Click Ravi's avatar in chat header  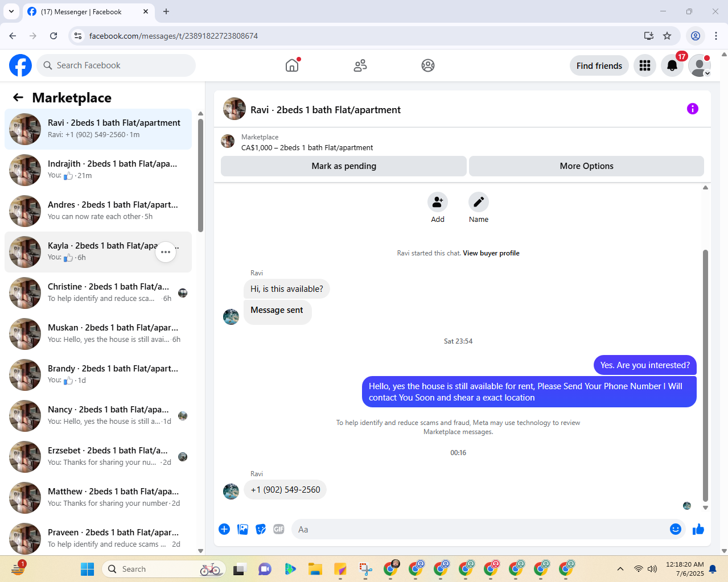pyautogui.click(x=235, y=109)
